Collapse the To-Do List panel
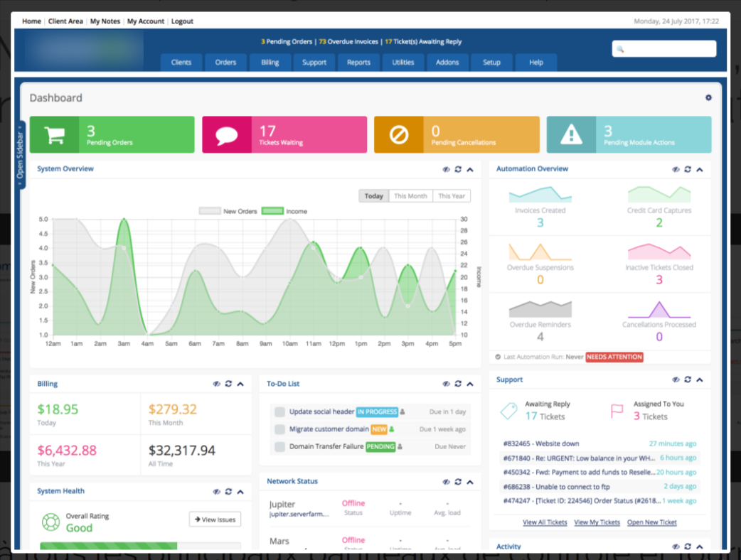 [x=470, y=384]
